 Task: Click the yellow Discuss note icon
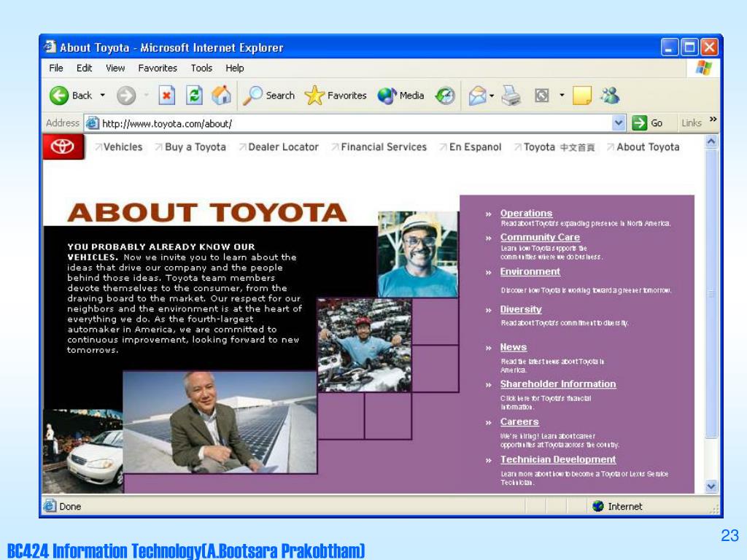[581, 96]
